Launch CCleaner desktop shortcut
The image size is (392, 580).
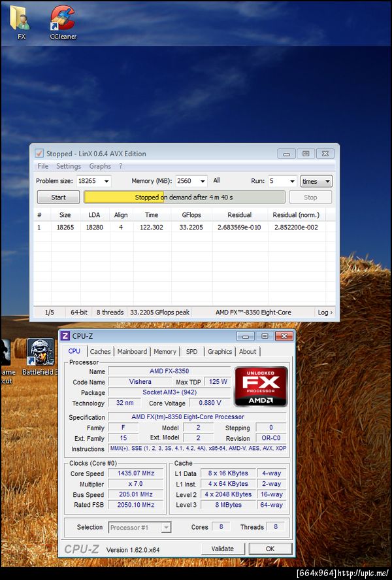[63, 22]
